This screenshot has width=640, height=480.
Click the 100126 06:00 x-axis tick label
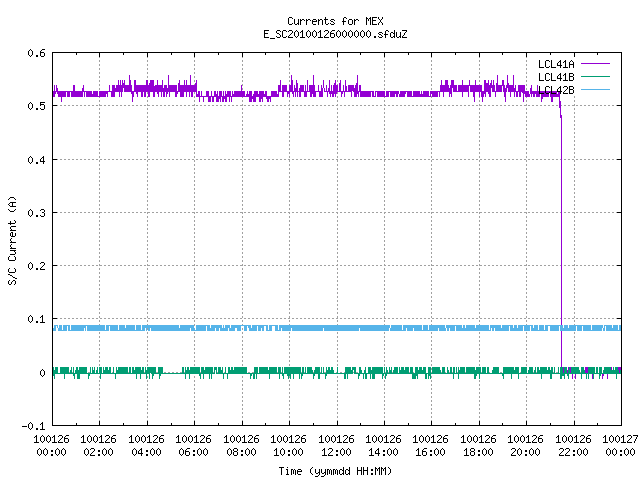pyautogui.click(x=193, y=445)
